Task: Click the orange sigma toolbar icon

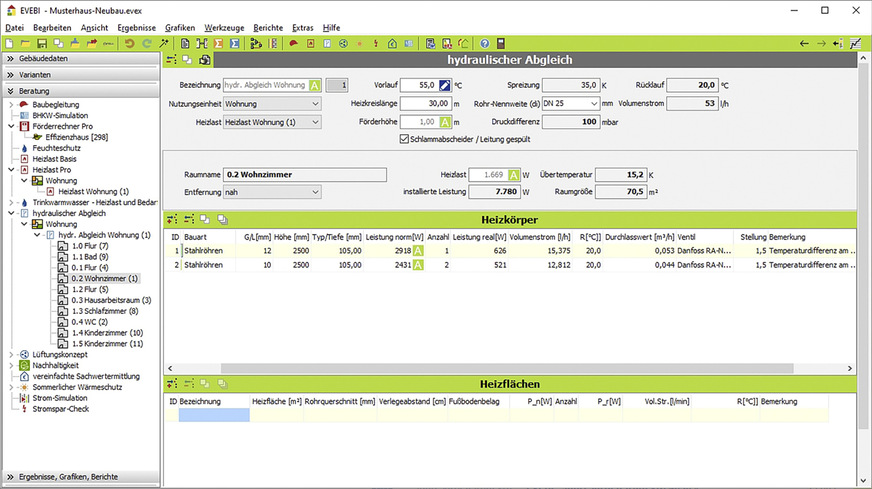Action: (x=219, y=43)
